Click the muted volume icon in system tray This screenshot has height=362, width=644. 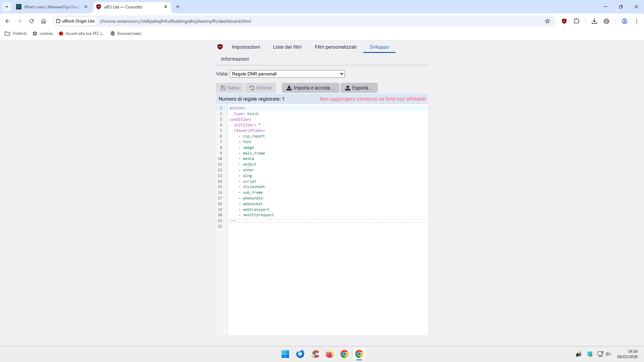608,354
